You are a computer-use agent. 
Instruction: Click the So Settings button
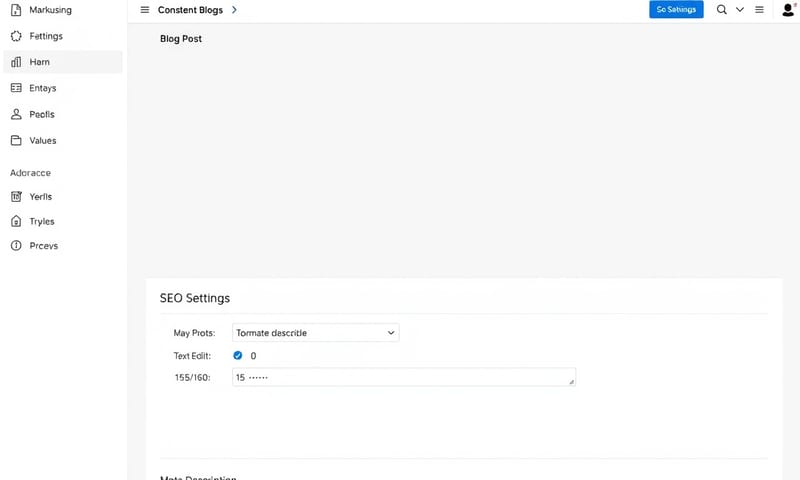coord(676,10)
